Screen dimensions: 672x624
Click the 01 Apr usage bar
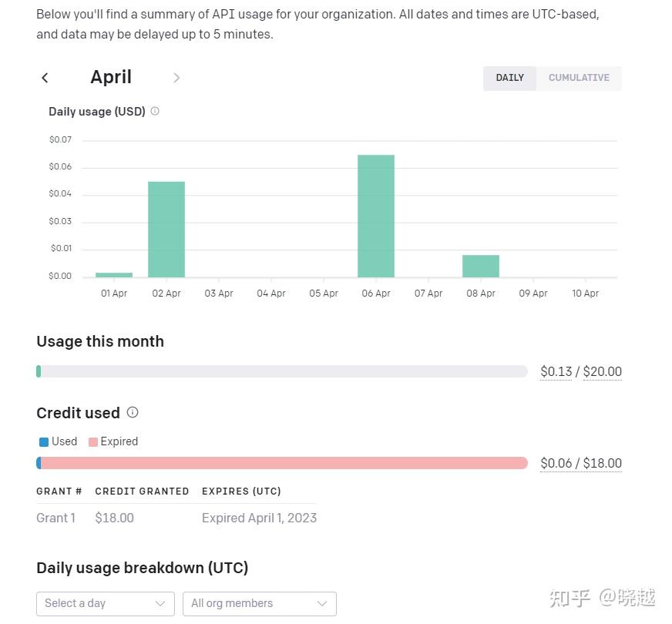[x=114, y=275]
